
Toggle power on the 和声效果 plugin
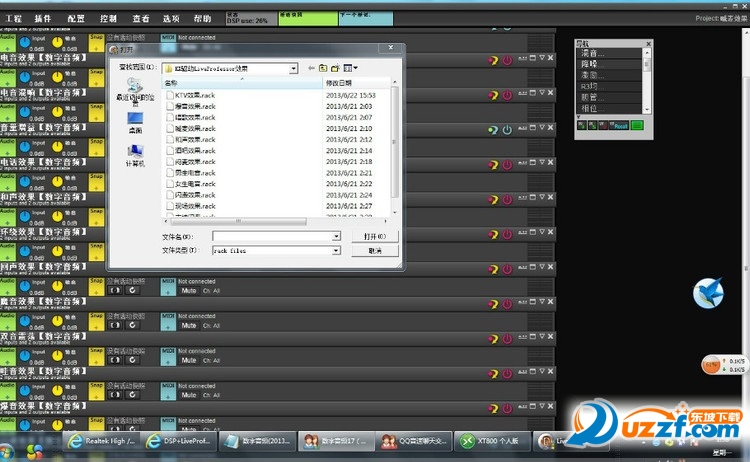[x=507, y=200]
